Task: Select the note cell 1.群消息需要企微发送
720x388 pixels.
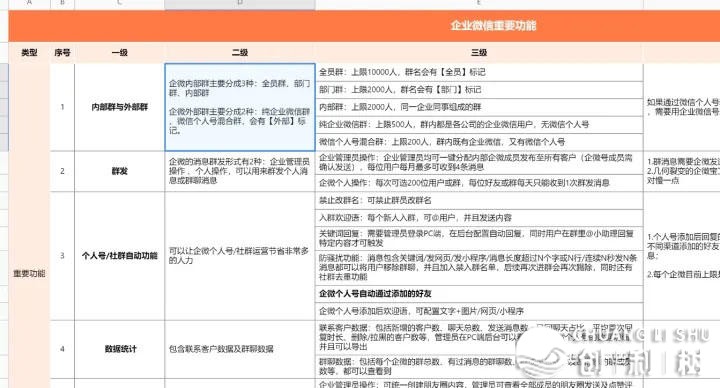Action: click(682, 171)
